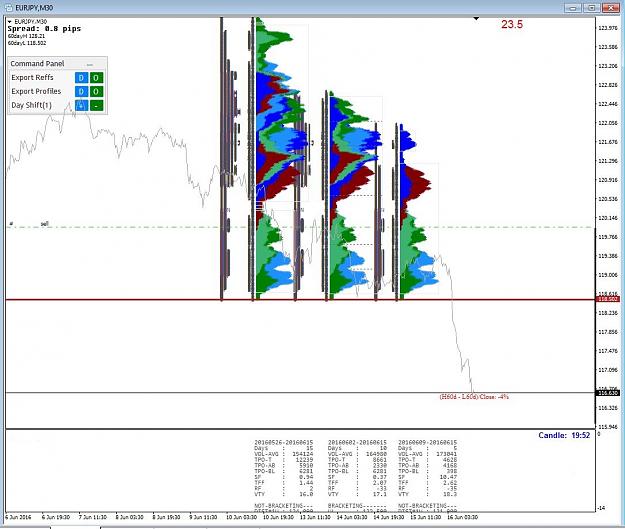The width and height of the screenshot is (625, 529).
Task: Click the '20160602-20160615' stats header
Action: coord(357,442)
